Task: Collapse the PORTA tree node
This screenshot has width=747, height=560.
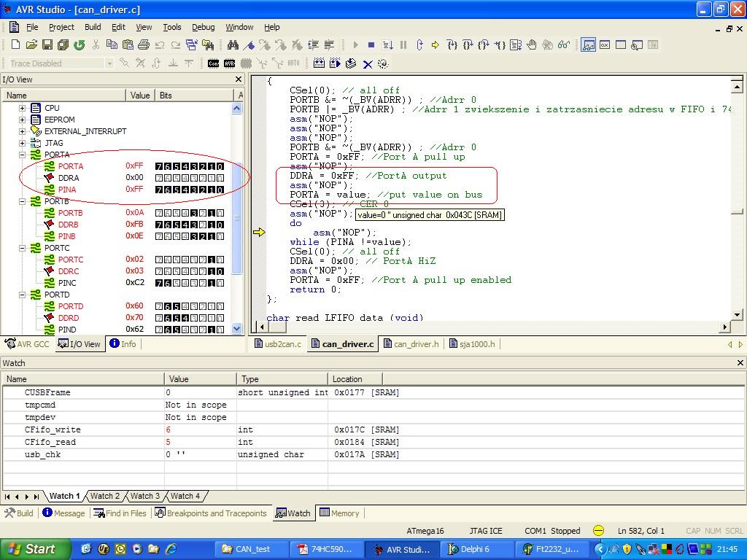Action: point(23,155)
